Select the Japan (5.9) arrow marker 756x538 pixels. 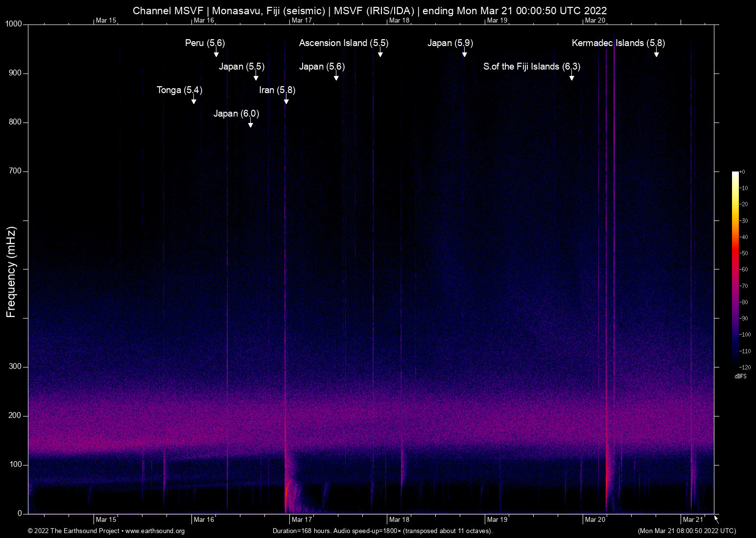point(465,53)
